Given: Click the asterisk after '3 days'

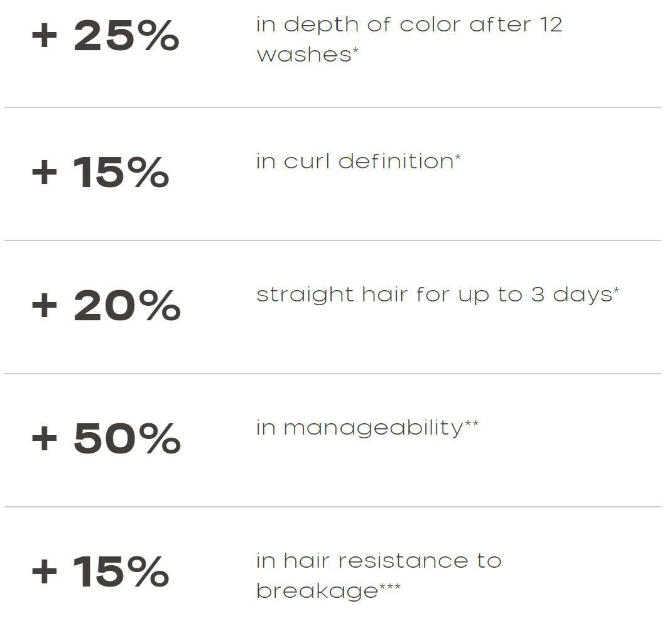Looking at the screenshot, I should [x=616, y=290].
